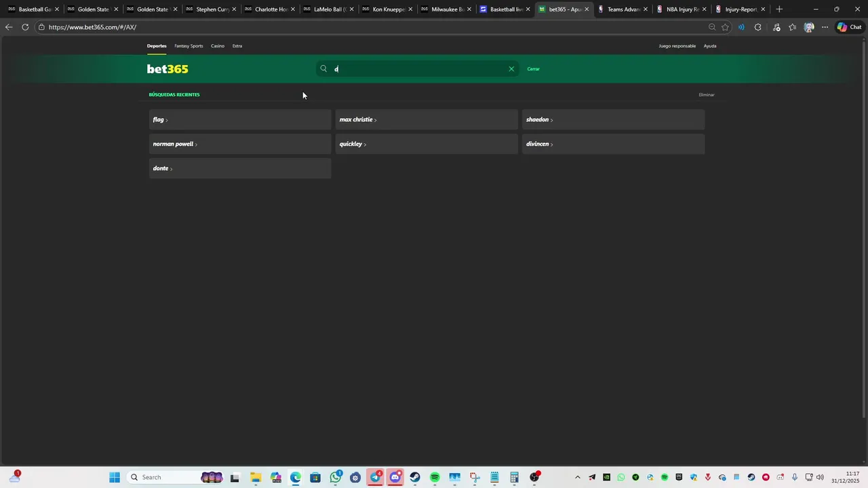The height and width of the screenshot is (488, 868).
Task: Select recent search 'flag'
Action: [x=240, y=119]
